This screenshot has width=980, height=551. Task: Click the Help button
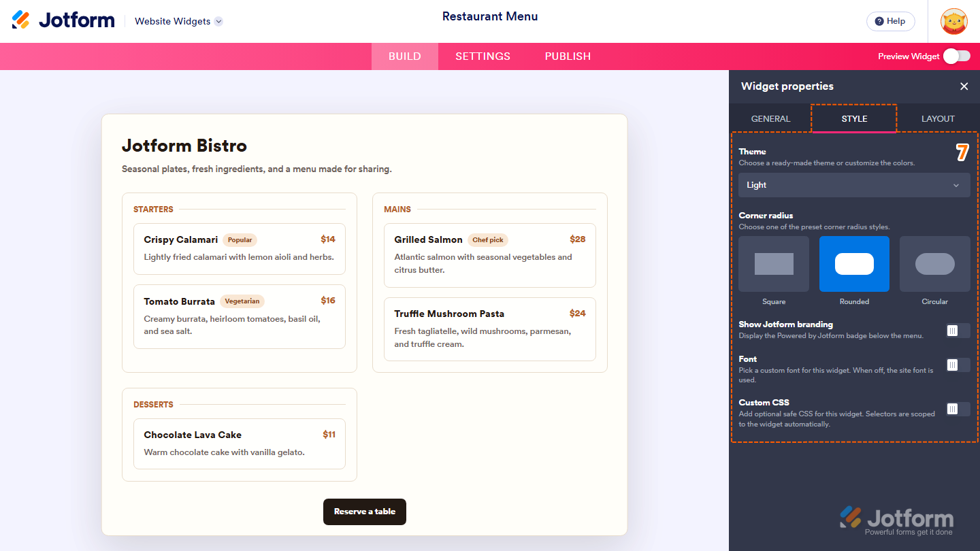coord(890,21)
